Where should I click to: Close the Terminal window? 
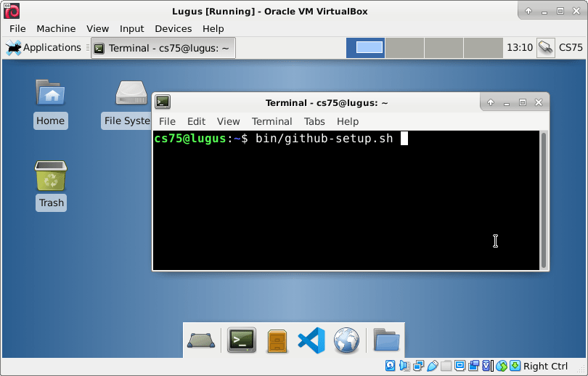(539, 102)
